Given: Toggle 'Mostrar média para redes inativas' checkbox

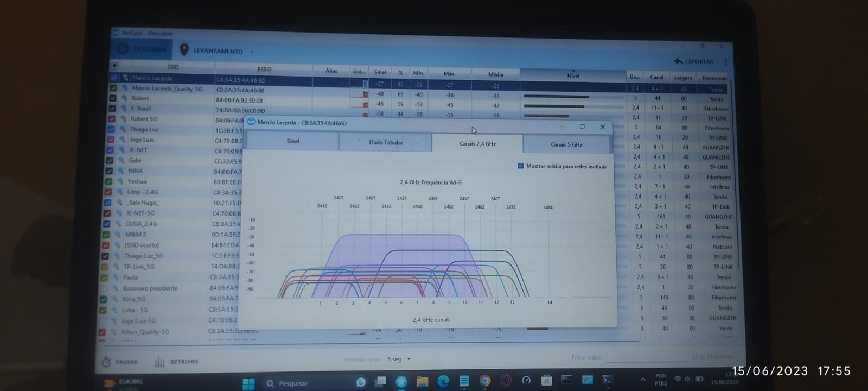Looking at the screenshot, I should pos(521,166).
